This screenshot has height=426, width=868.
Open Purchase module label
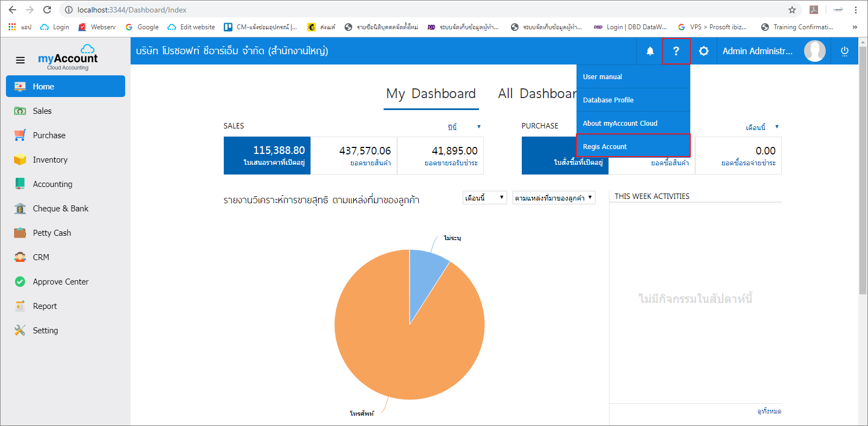[49, 135]
